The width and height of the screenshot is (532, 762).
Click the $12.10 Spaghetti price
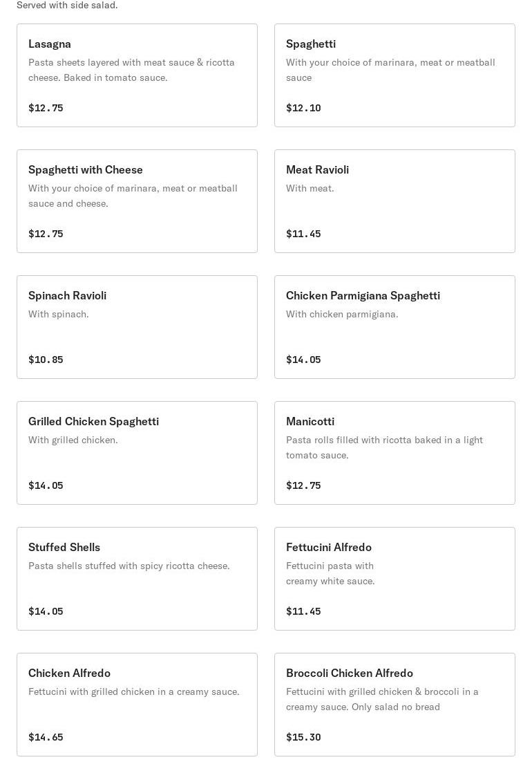click(303, 108)
